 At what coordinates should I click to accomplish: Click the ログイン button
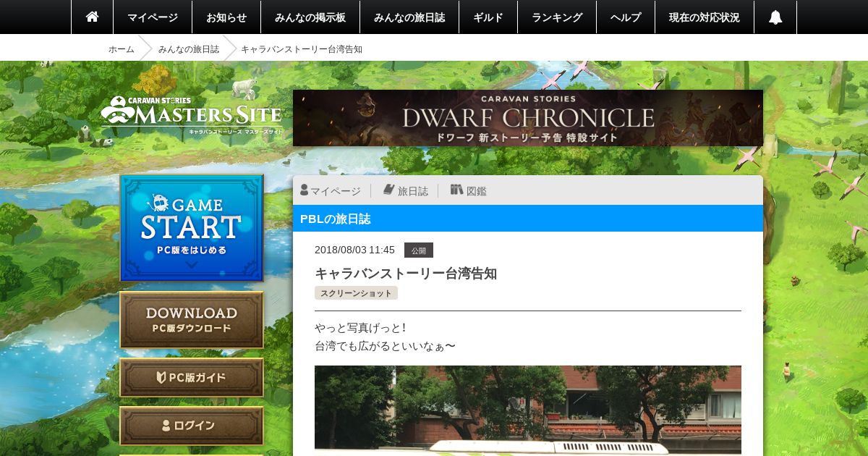pos(192,426)
